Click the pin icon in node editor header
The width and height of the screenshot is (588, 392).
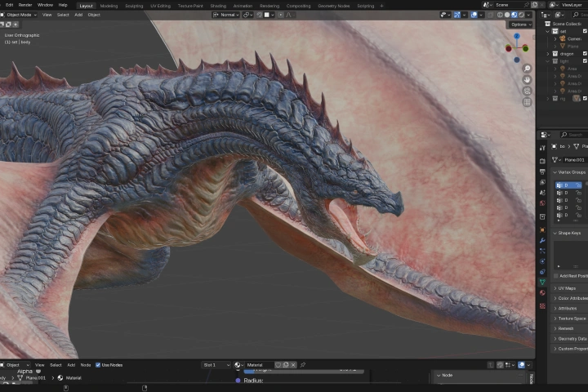pyautogui.click(x=303, y=364)
